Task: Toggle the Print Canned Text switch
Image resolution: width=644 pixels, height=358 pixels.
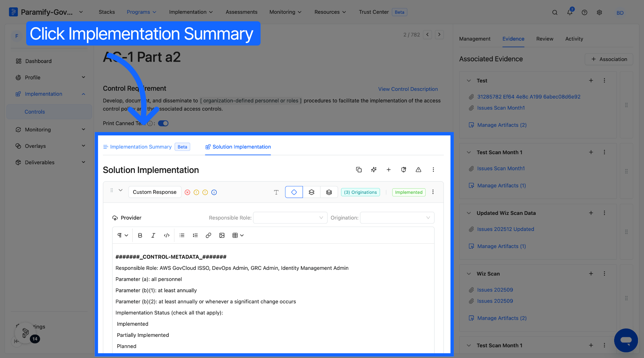Action: pos(163,123)
